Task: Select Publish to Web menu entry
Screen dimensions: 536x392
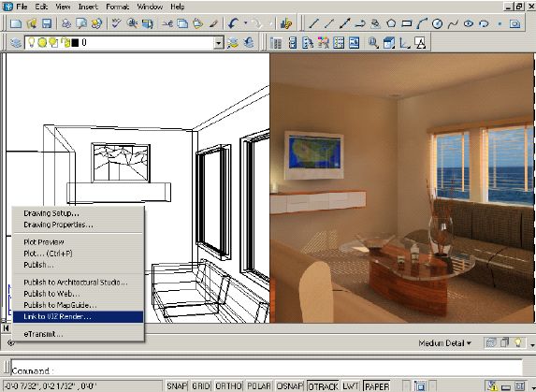Action: pos(51,294)
